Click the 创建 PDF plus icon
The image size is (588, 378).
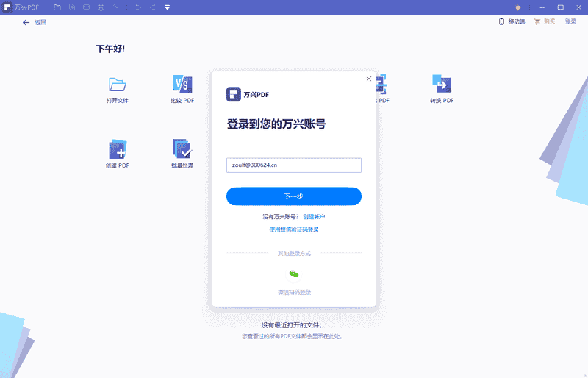(118, 149)
